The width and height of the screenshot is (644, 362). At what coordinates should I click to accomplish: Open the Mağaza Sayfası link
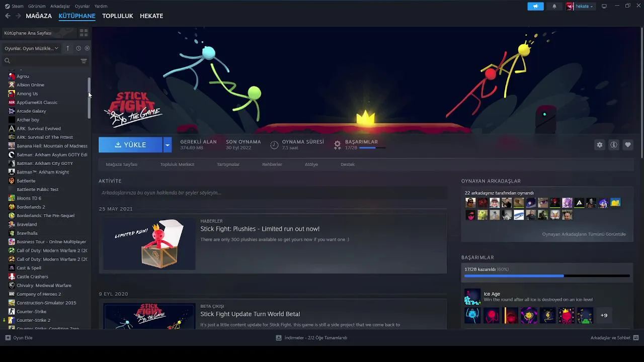pos(121,164)
